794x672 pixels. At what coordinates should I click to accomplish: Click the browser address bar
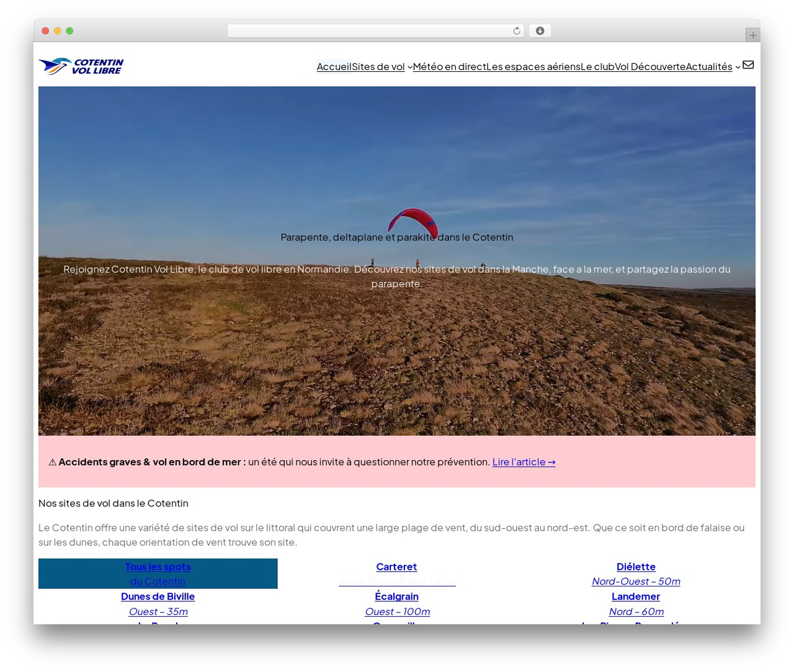click(x=376, y=31)
